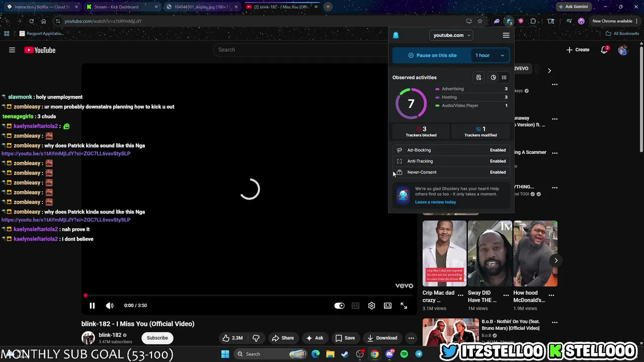Toggle Ad-Blocking Enabled setting
The height and width of the screenshot is (362, 644).
click(x=451, y=150)
